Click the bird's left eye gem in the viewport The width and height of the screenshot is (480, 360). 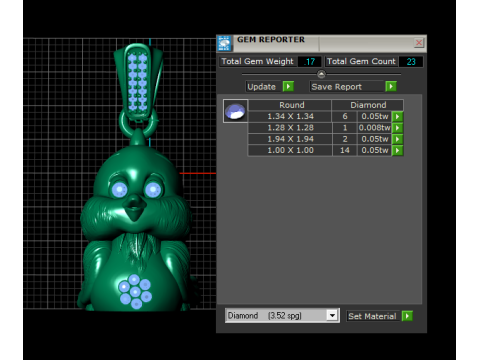coord(119,190)
